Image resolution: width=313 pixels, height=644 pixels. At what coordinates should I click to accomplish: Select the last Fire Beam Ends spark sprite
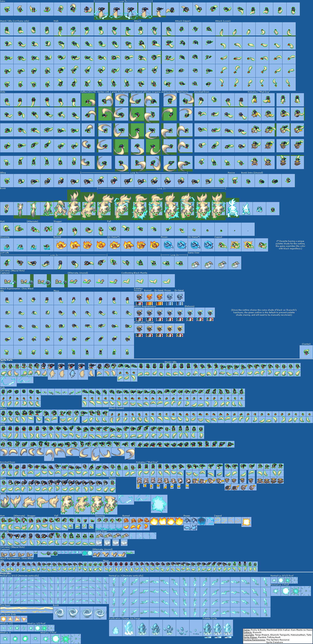24,619
